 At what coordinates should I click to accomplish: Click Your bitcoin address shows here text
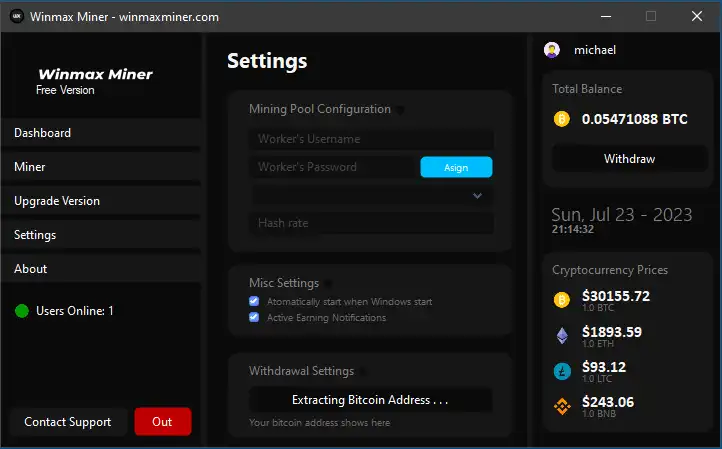(320, 423)
